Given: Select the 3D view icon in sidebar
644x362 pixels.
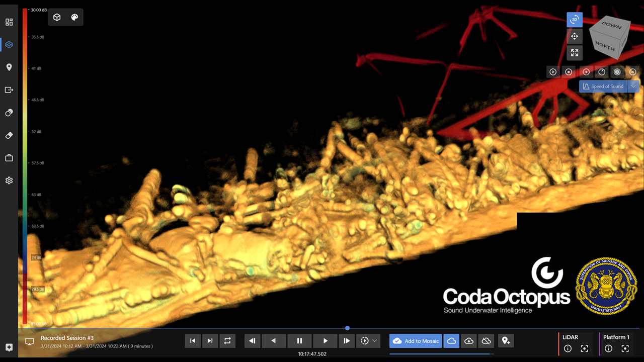Looking at the screenshot, I should point(9,45).
